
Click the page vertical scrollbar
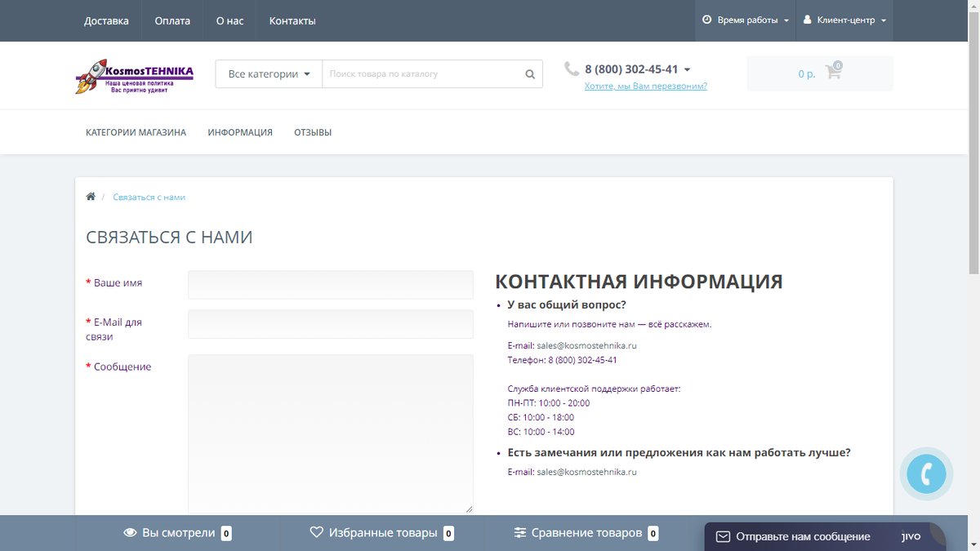click(x=973, y=275)
